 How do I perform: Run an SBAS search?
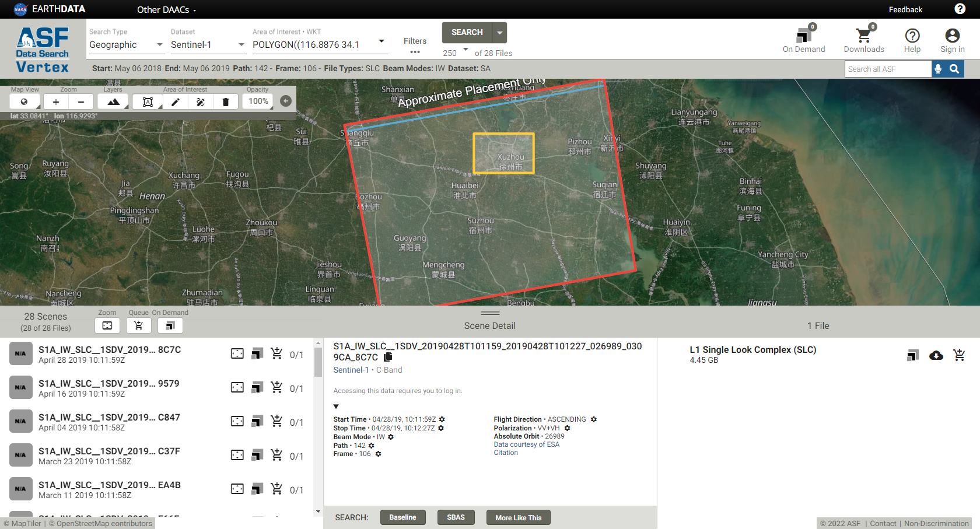[456, 517]
